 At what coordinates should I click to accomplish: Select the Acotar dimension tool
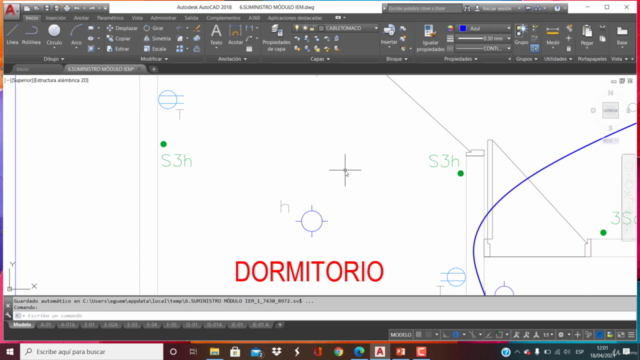[235, 34]
